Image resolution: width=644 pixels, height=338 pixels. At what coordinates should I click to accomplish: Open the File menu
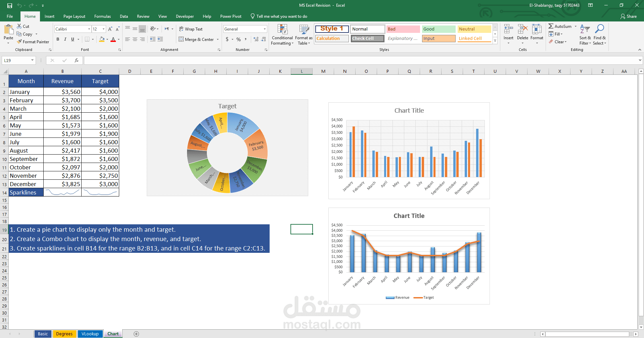pos(10,16)
